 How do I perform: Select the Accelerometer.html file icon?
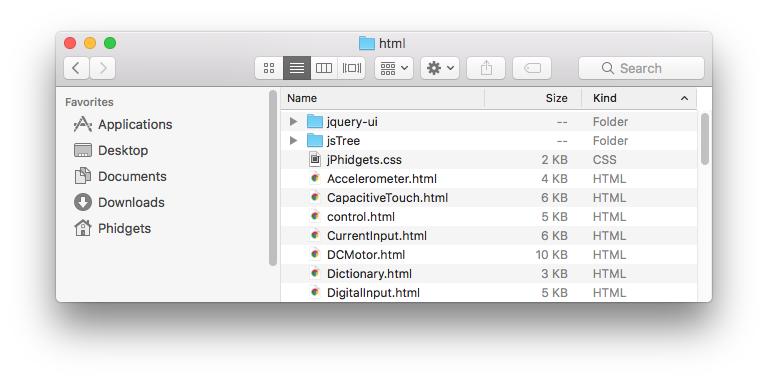click(315, 178)
